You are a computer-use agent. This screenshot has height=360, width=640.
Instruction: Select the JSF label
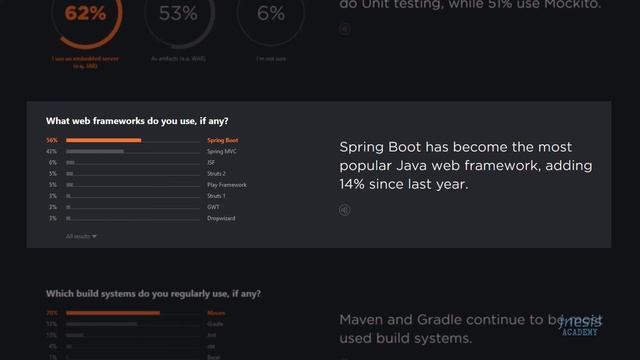pyautogui.click(x=211, y=162)
